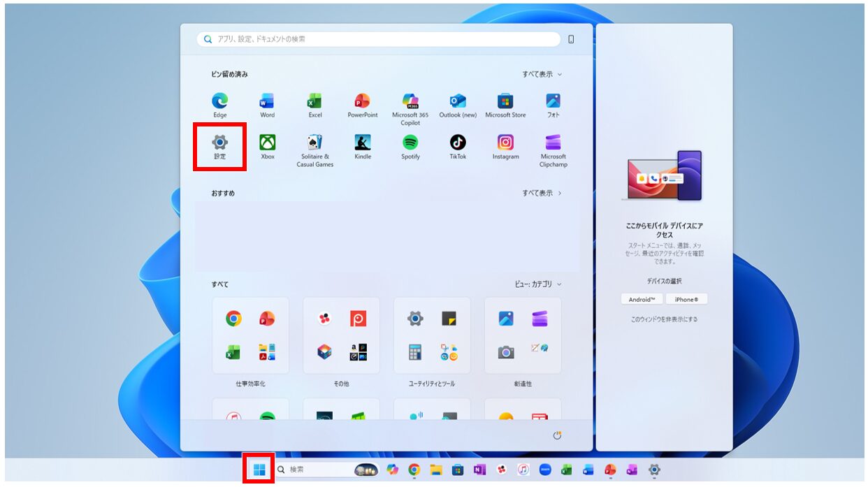The height and width of the screenshot is (487, 868).
Task: Expand pinned apps with すべて表示
Action: tap(542, 74)
